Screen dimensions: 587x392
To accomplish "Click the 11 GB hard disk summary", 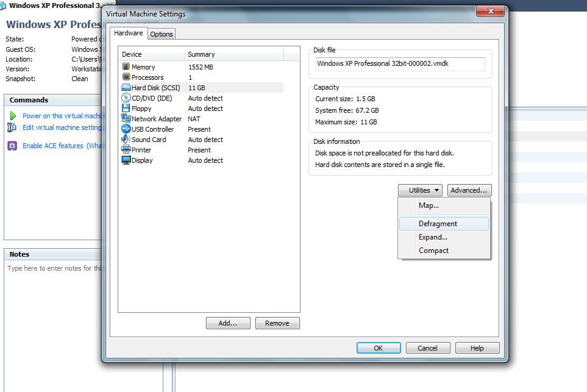I will tap(196, 88).
